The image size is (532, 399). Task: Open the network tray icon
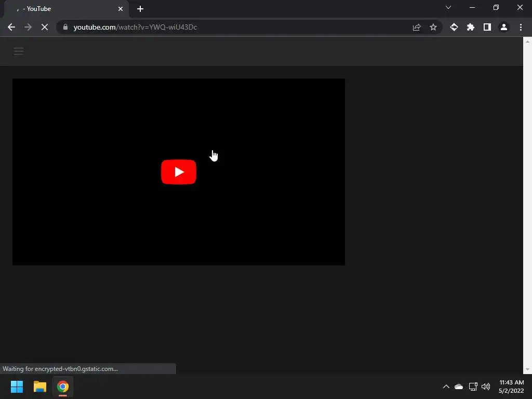click(x=473, y=387)
